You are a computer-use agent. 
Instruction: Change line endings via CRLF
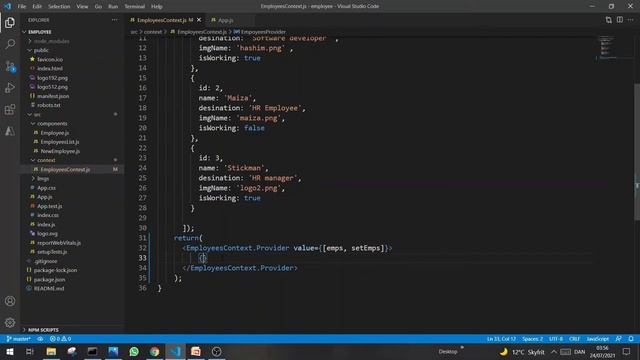click(x=574, y=339)
